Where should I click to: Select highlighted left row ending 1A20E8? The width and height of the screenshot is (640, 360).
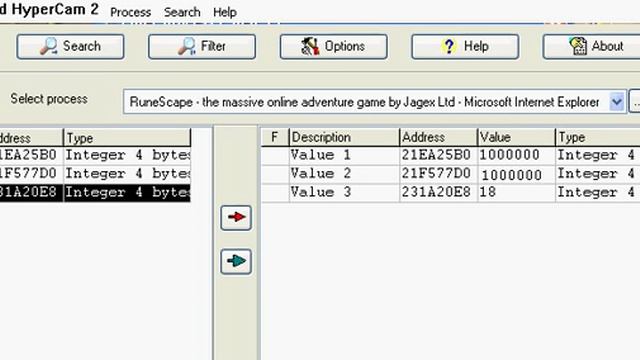[x=95, y=193]
